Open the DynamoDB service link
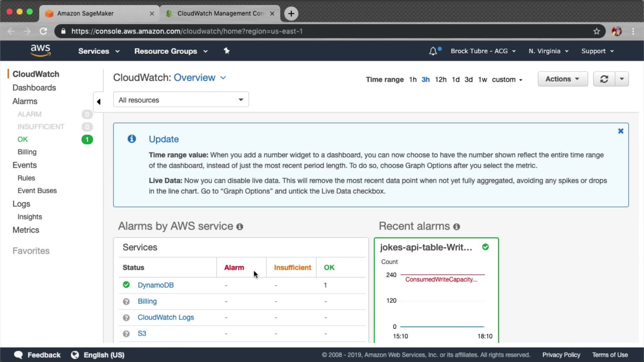The width and height of the screenshot is (644, 362). (156, 285)
